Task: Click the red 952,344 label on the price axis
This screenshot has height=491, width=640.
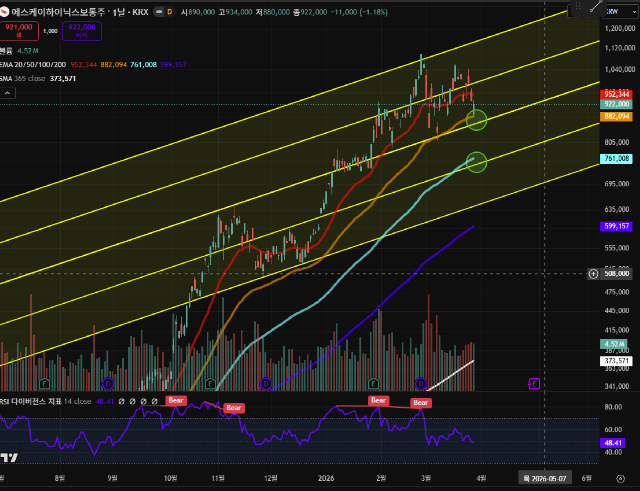Action: [x=616, y=95]
